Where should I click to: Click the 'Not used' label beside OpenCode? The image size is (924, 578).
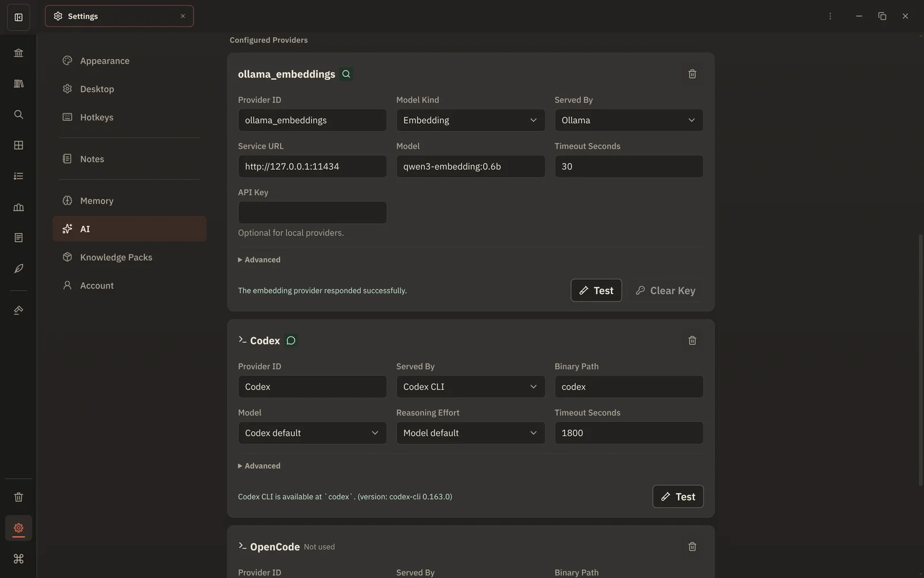click(x=319, y=547)
